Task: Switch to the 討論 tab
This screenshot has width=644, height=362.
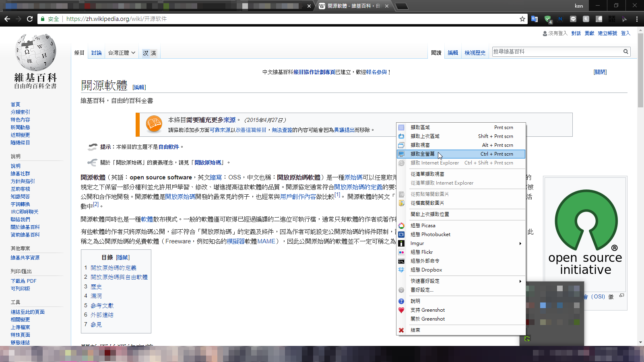Action: coord(96,53)
